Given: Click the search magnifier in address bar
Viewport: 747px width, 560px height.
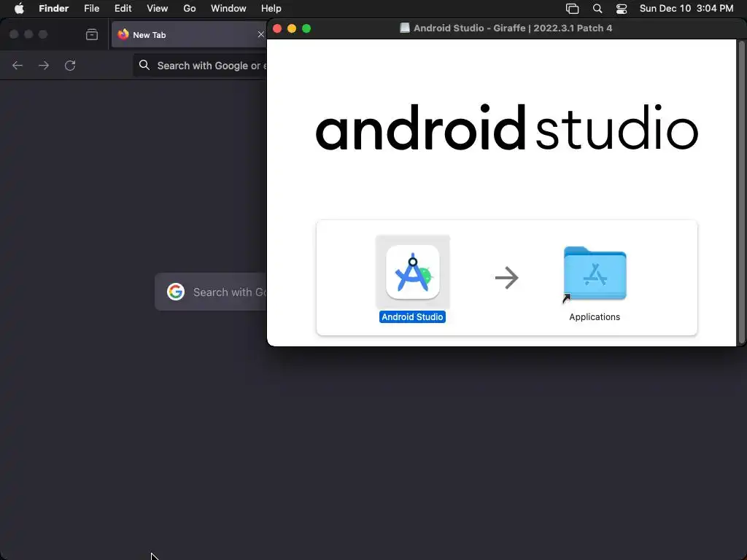Looking at the screenshot, I should 144,65.
